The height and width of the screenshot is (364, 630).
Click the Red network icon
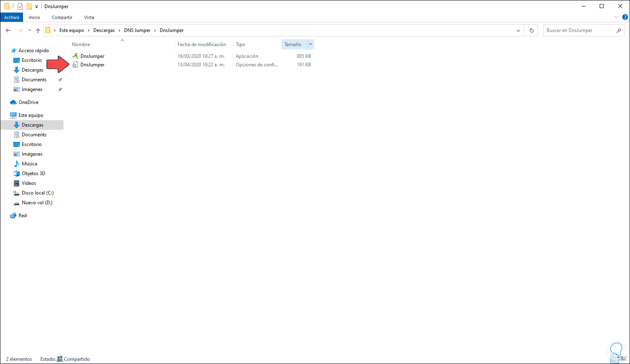point(13,216)
